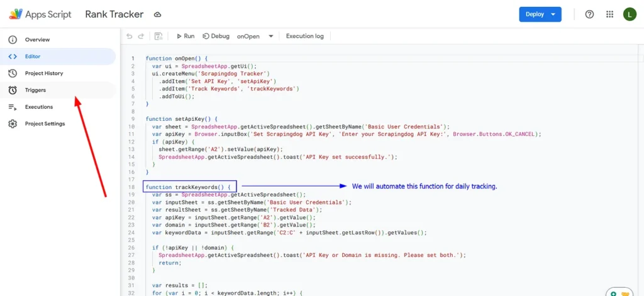Open the Deploy dropdown button
Viewport: 644px width, 296px height.
click(x=540, y=14)
